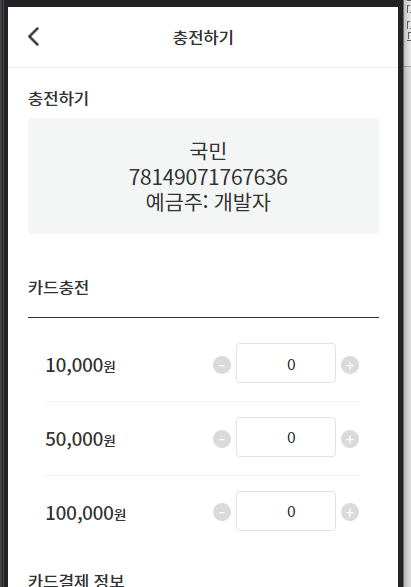Viewport: 411px width, 587px height.
Task: Increase the 10,000원 quantity with plus
Action: click(350, 365)
